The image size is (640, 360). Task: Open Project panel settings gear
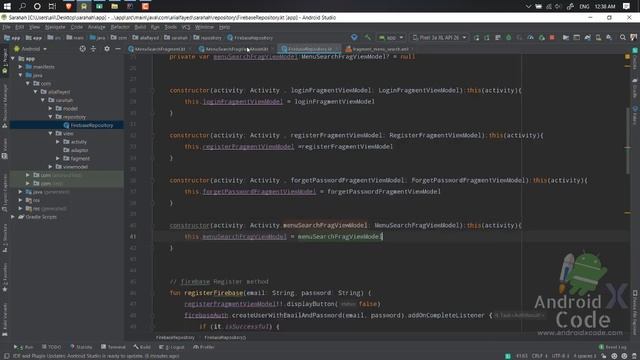(107, 49)
